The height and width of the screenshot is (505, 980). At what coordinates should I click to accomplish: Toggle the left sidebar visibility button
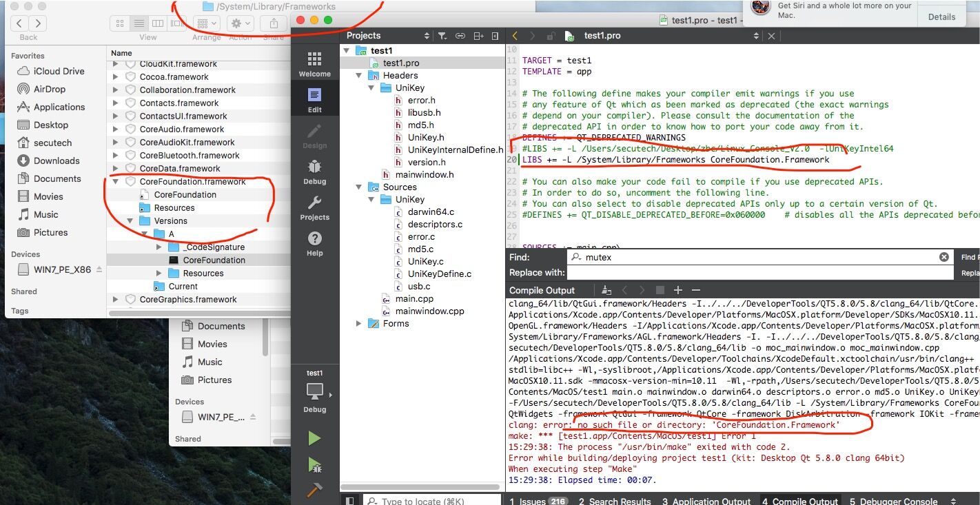[x=349, y=500]
